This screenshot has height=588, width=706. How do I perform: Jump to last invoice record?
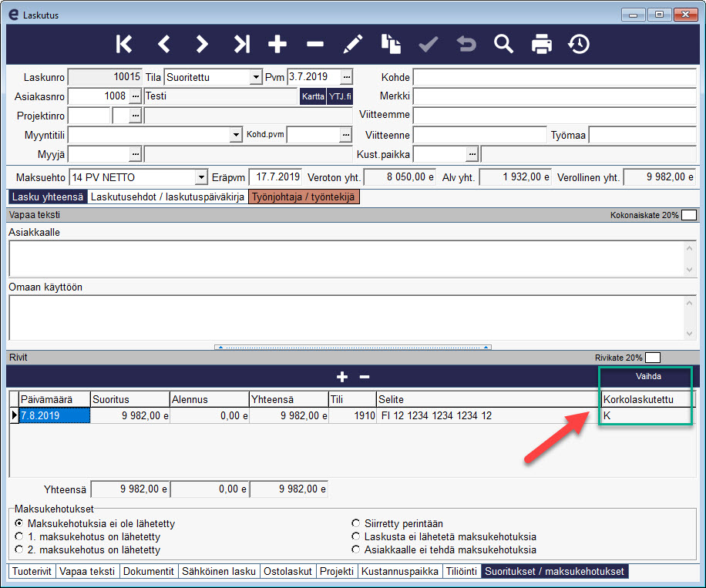pos(241,44)
